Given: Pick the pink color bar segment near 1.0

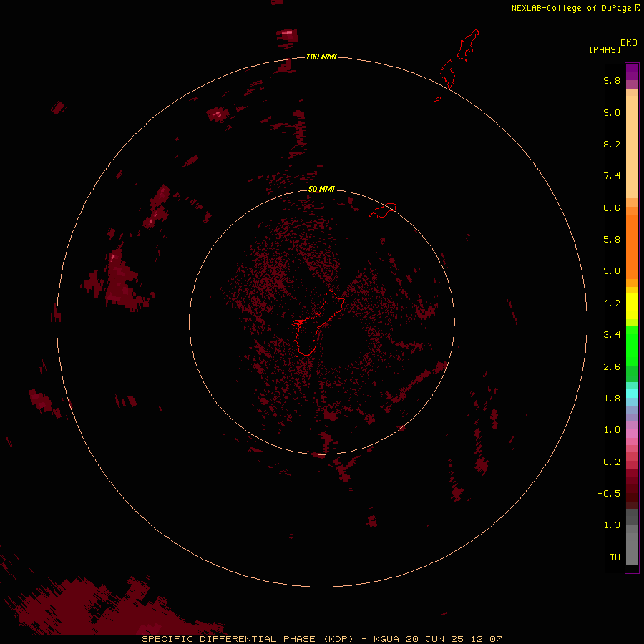Looking at the screenshot, I should coord(632,434).
